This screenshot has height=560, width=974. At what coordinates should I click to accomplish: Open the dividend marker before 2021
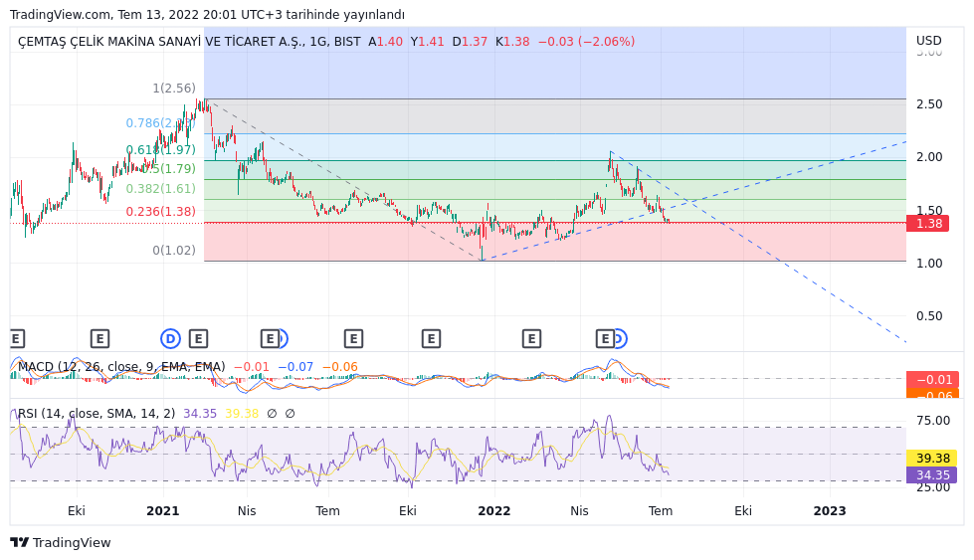click(170, 339)
